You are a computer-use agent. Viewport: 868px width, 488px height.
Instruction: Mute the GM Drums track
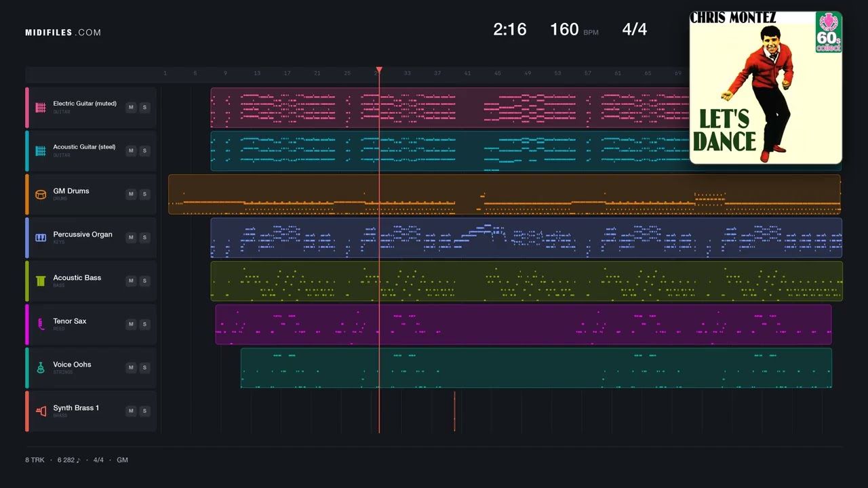tap(131, 194)
